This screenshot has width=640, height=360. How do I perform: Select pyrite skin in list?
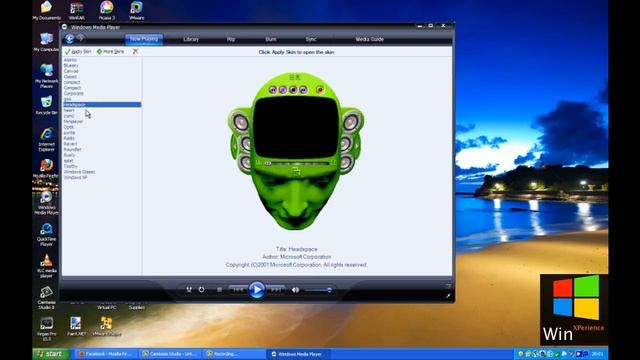pos(69,133)
